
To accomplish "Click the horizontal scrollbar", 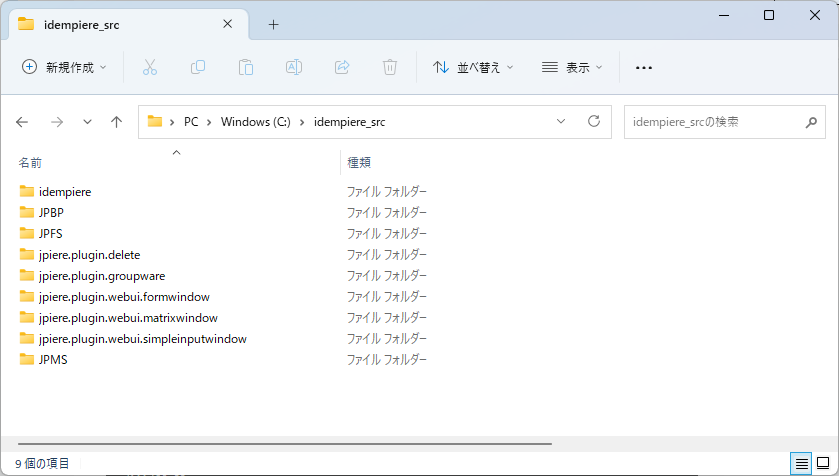I will 285,444.
